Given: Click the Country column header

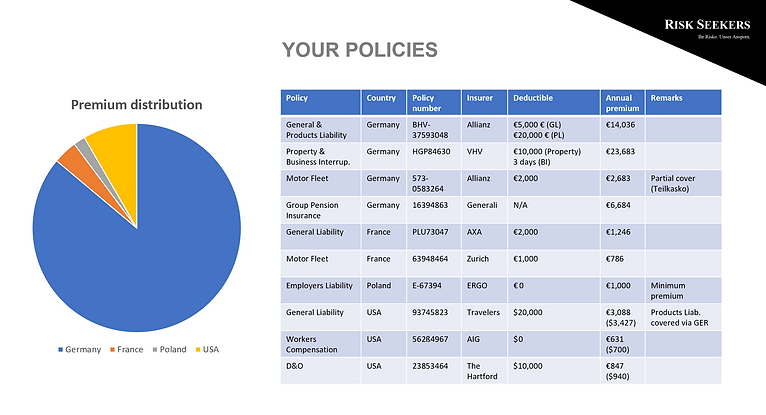Looking at the screenshot, I should click(x=383, y=103).
